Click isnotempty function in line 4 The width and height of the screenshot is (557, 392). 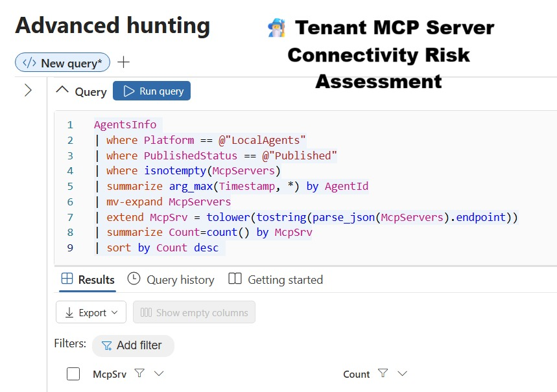click(x=175, y=171)
